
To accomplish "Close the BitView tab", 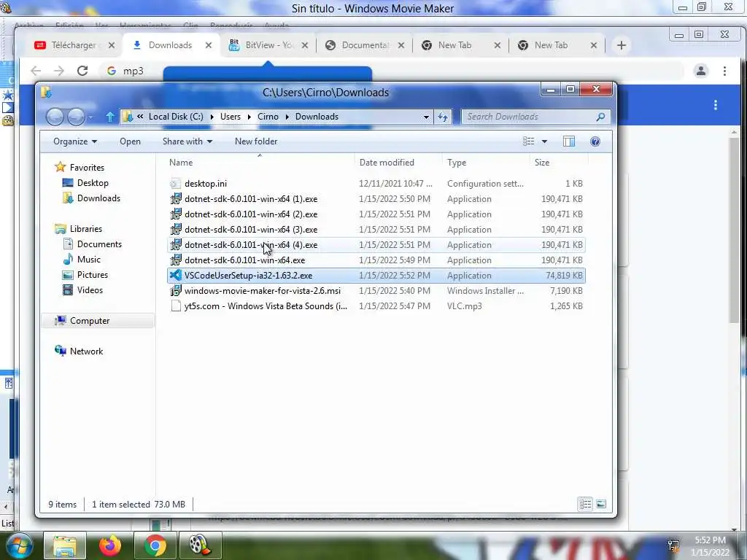I will (x=305, y=45).
